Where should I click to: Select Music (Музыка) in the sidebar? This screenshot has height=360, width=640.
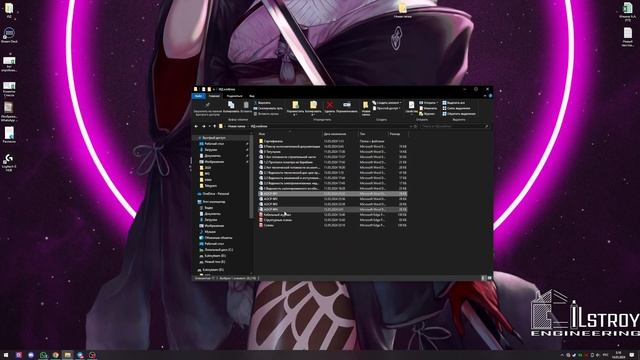click(x=208, y=232)
